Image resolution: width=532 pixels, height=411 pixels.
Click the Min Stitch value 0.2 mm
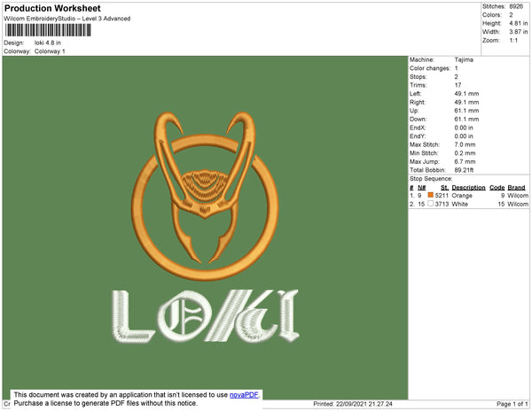[x=465, y=153]
